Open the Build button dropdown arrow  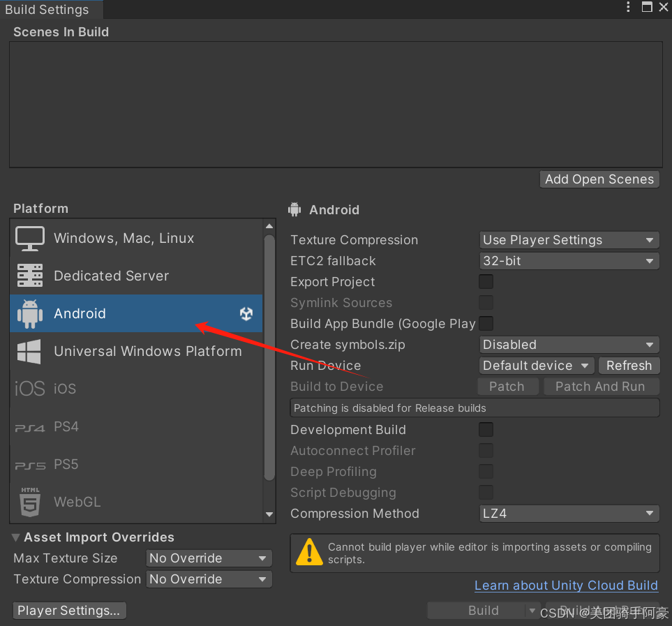click(532, 610)
